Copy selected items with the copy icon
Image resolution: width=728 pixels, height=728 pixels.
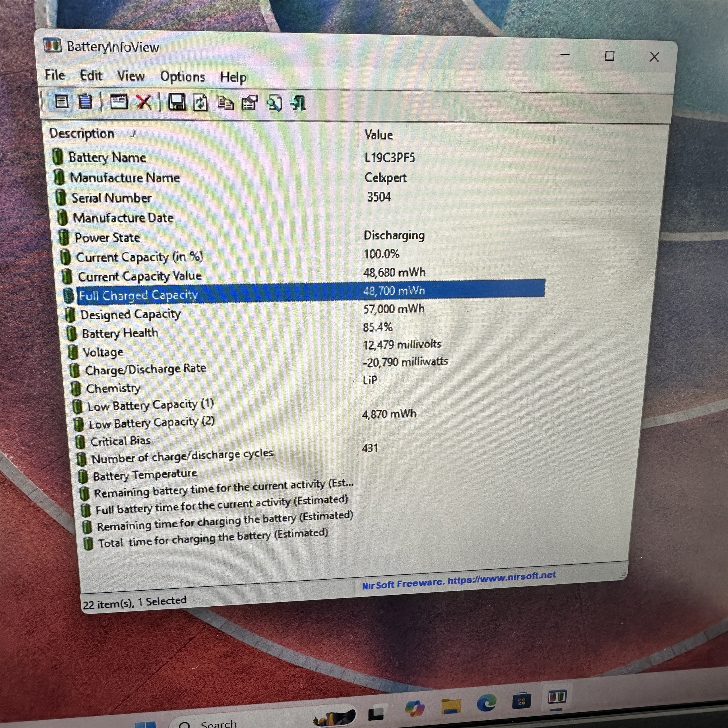(226, 103)
